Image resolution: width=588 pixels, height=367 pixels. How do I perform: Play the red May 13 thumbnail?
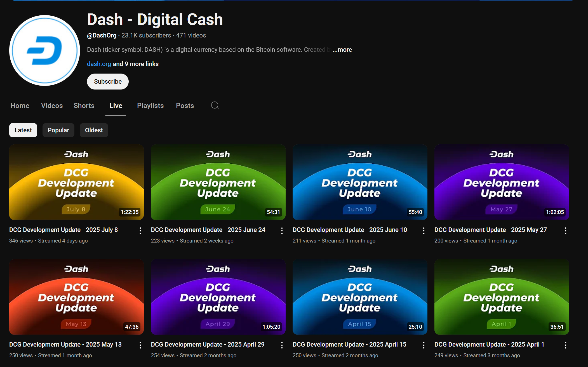click(x=76, y=297)
